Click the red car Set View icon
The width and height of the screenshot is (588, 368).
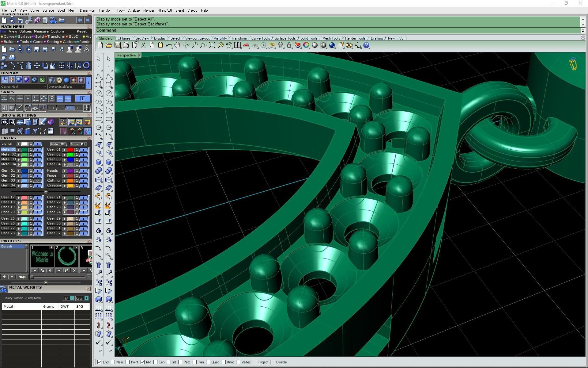pyautogui.click(x=246, y=45)
